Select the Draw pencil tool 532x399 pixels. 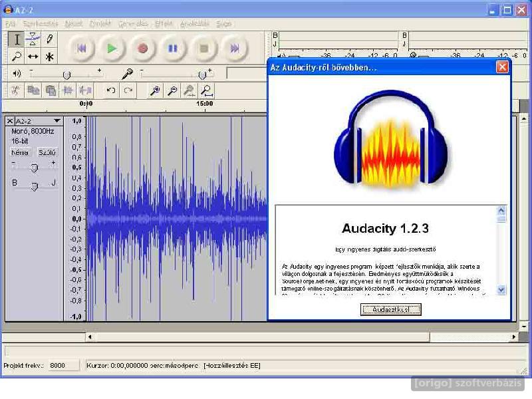pyautogui.click(x=49, y=39)
